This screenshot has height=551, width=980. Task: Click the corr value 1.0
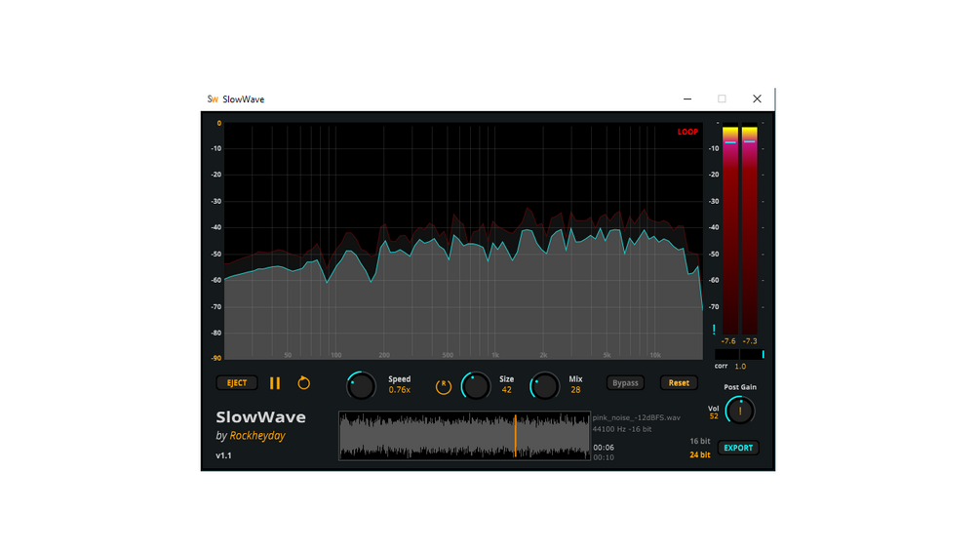[740, 366]
